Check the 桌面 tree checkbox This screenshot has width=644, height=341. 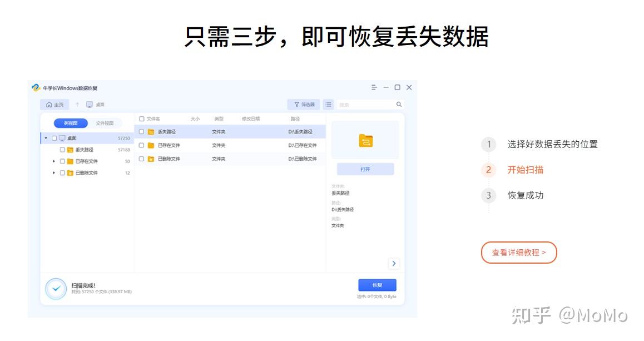(54, 138)
